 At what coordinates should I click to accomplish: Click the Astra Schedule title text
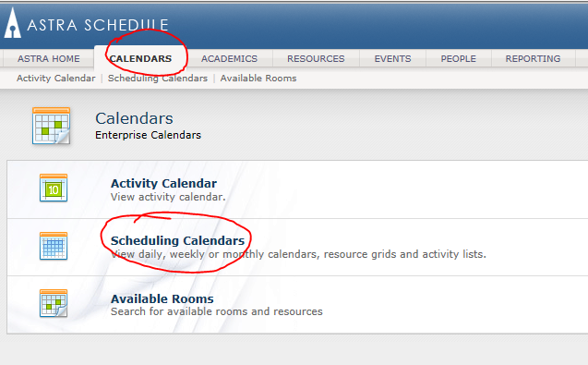pyautogui.click(x=98, y=25)
